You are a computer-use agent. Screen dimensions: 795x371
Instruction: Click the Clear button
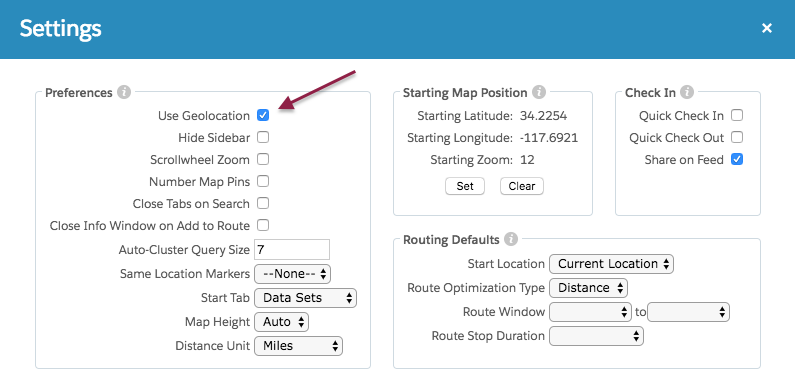[522, 186]
